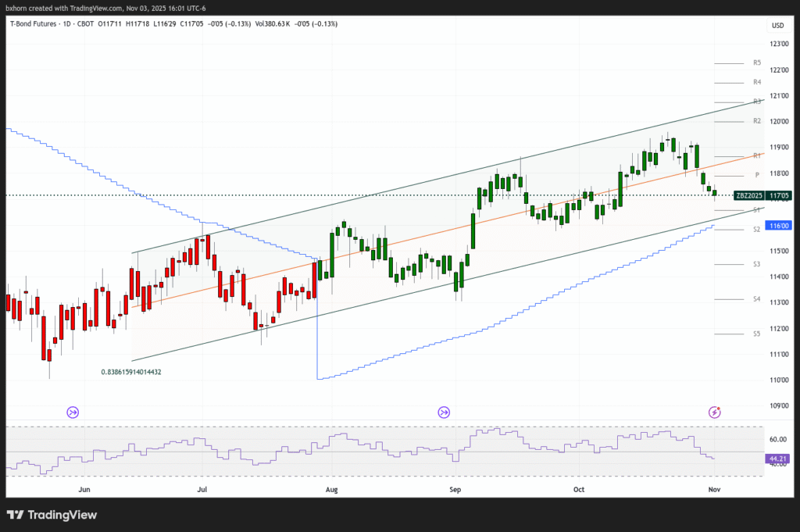This screenshot has width=800, height=532.
Task: Click the T-Bond Futures symbol title
Action: [x=38, y=24]
